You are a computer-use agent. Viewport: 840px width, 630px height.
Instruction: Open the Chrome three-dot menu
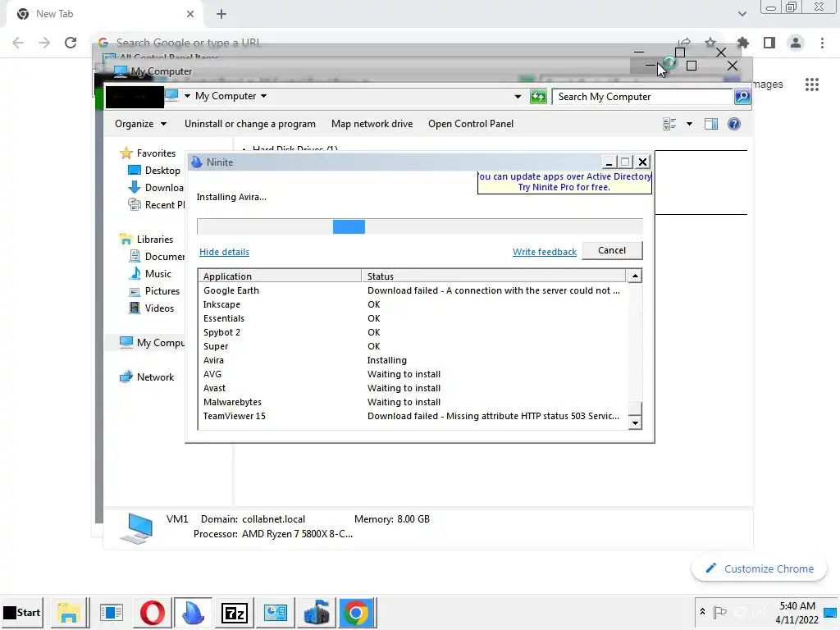[822, 43]
